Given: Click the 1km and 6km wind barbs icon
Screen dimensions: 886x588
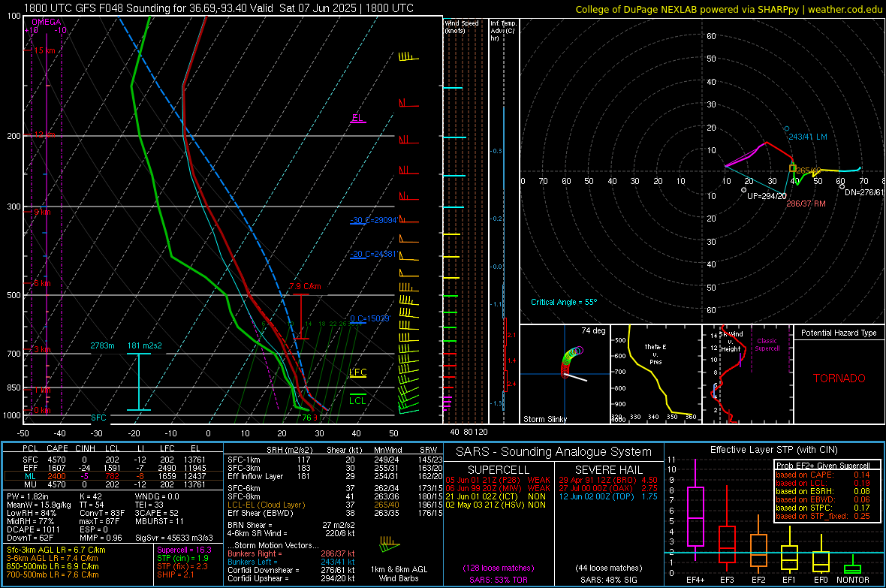Looking at the screenshot, I should click(390, 544).
